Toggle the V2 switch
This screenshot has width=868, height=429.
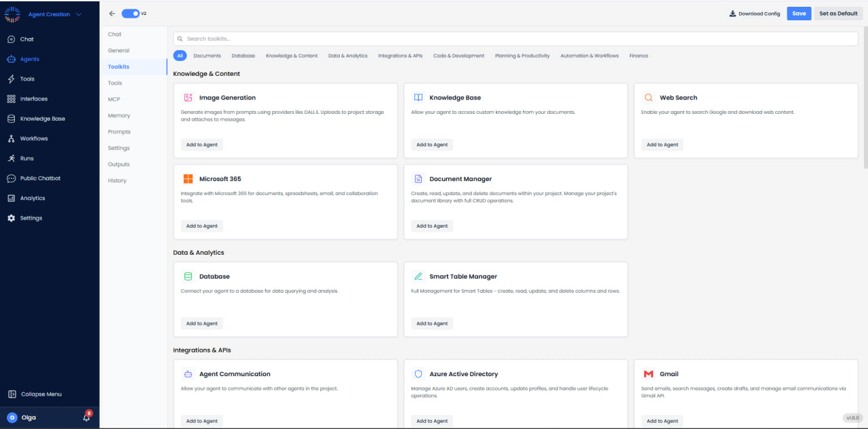coord(130,14)
